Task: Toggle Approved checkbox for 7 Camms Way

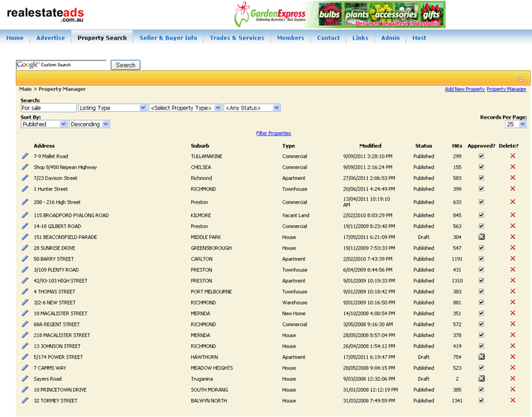Action: pyautogui.click(x=481, y=368)
